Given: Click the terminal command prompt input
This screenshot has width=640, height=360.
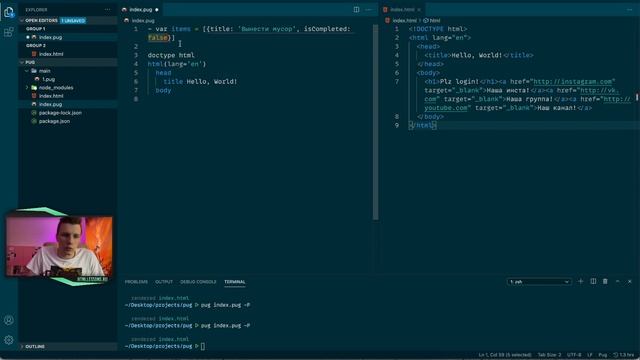Looking at the screenshot, I should coord(203,346).
